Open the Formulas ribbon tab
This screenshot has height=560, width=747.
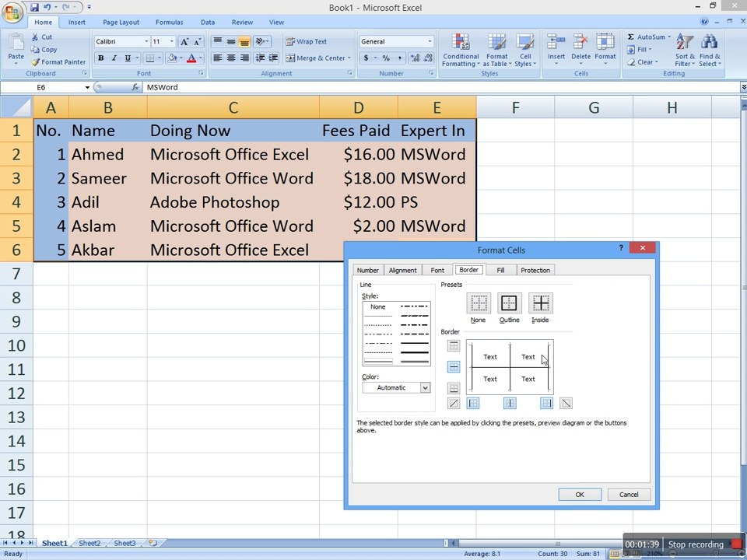click(169, 22)
